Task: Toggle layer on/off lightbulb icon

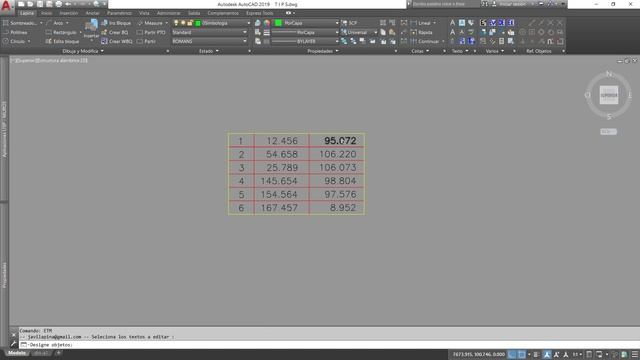Action: coord(176,23)
